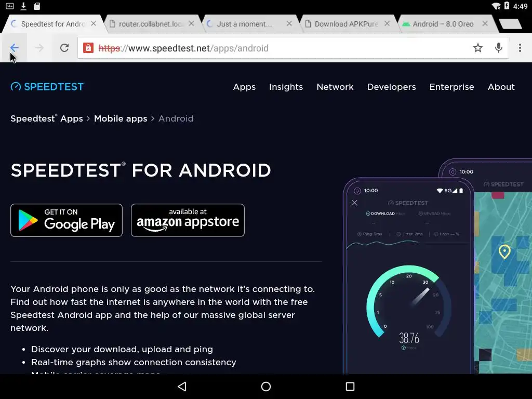Click the SPEEDTEST FOR ANDROID heading
This screenshot has width=532, height=399.
click(x=141, y=170)
